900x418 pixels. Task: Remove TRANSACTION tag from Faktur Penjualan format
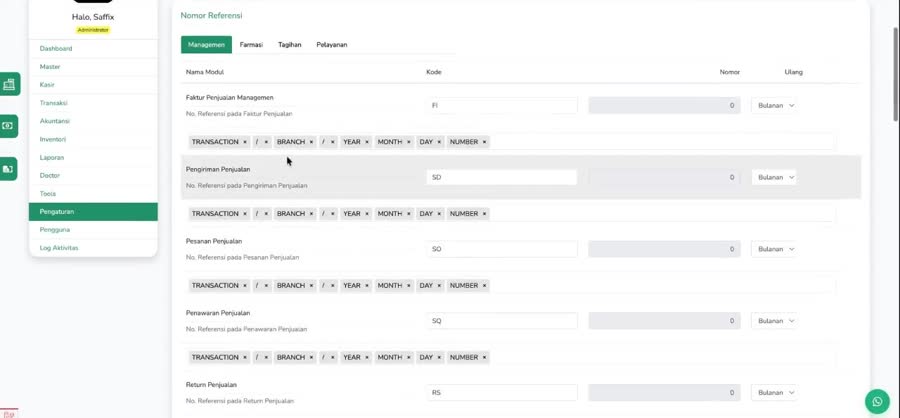[245, 142]
